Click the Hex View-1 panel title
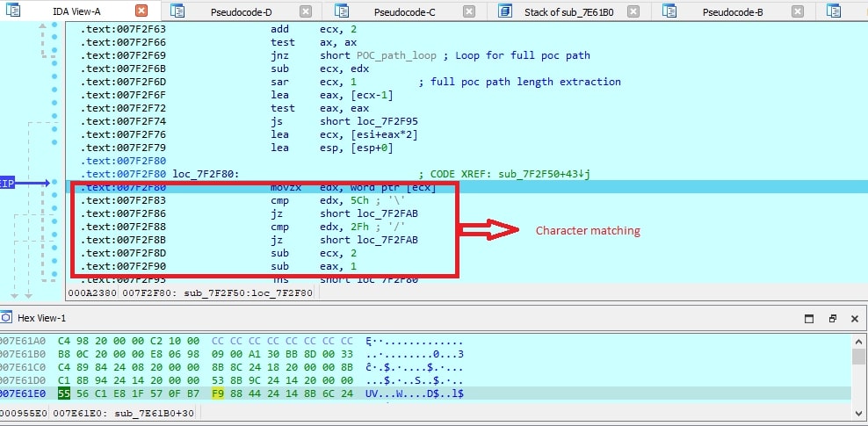Screen dimensions: 868x426 click(x=41, y=318)
